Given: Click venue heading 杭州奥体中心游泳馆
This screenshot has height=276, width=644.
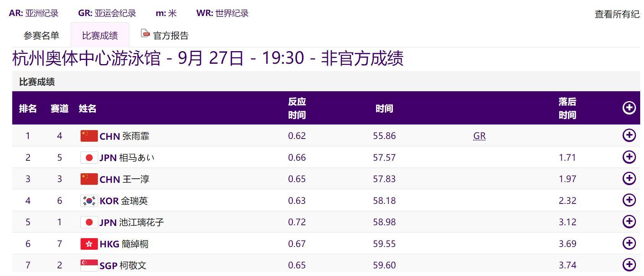Looking at the screenshot, I should pos(86,58).
